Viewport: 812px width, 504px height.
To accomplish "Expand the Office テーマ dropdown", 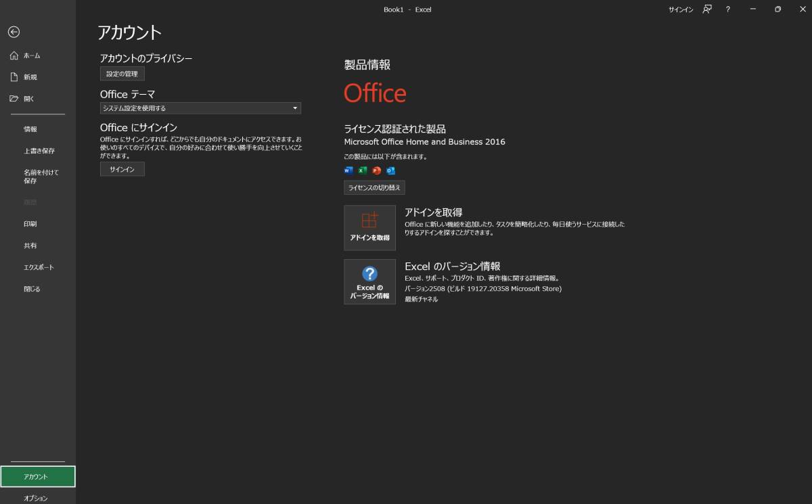I will click(x=200, y=108).
